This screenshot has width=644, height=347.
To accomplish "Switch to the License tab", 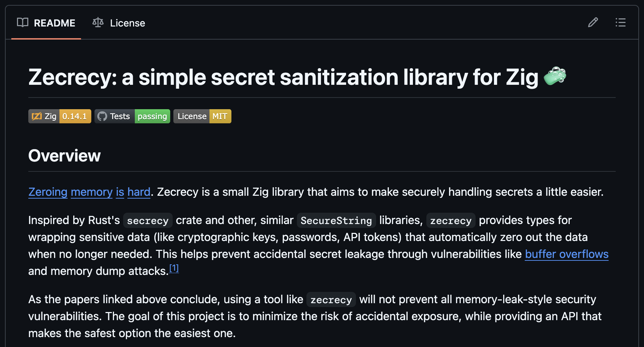I will pyautogui.click(x=127, y=23).
